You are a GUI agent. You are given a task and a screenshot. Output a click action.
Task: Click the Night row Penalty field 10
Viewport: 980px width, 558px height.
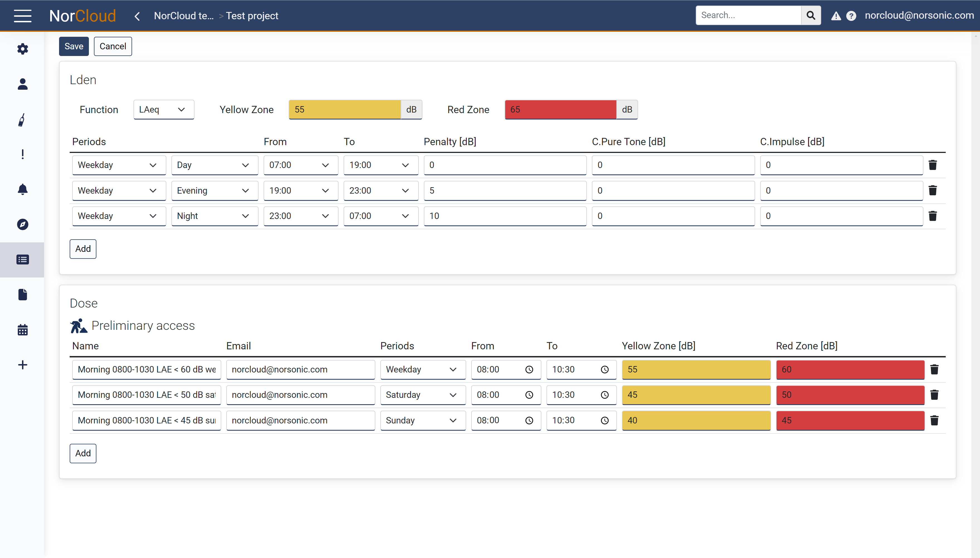click(x=505, y=216)
